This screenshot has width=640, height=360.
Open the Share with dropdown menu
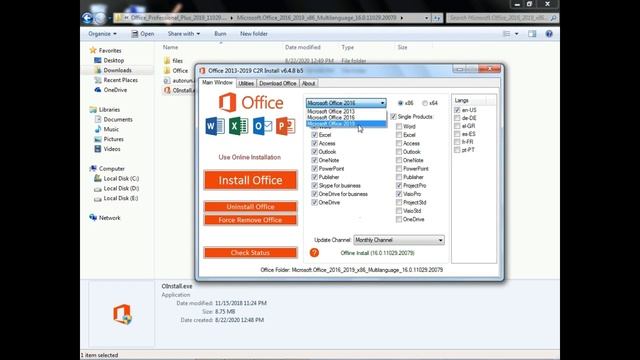click(184, 34)
